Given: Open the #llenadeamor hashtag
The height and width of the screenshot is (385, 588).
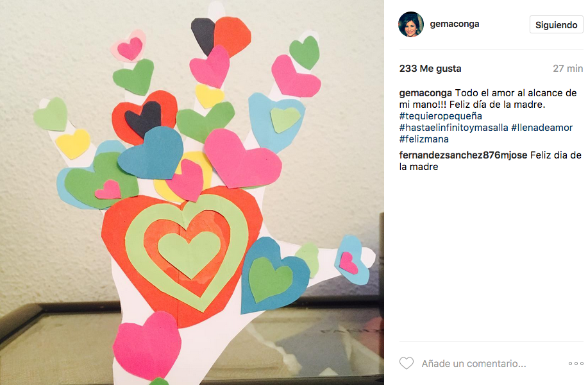Looking at the screenshot, I should click(542, 128).
